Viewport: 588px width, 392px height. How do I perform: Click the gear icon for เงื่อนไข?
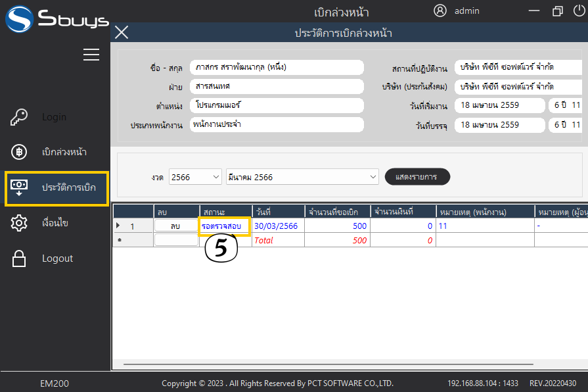[x=19, y=224]
